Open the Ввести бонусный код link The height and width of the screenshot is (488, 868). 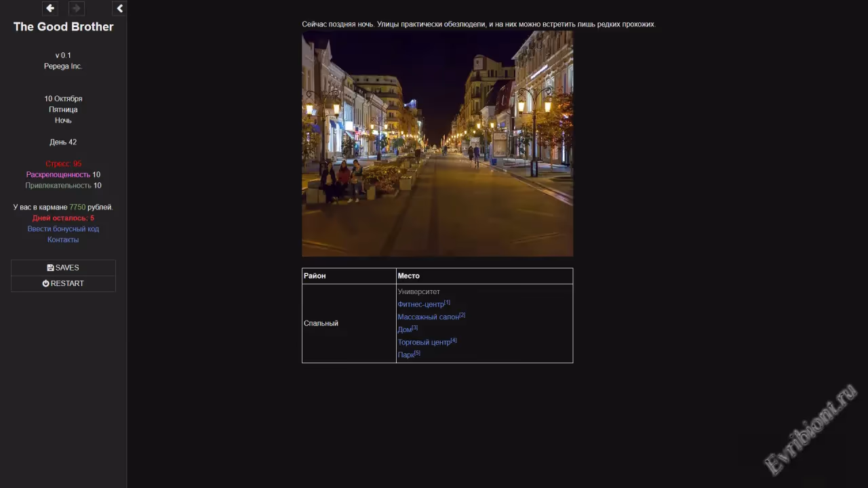[x=63, y=229]
